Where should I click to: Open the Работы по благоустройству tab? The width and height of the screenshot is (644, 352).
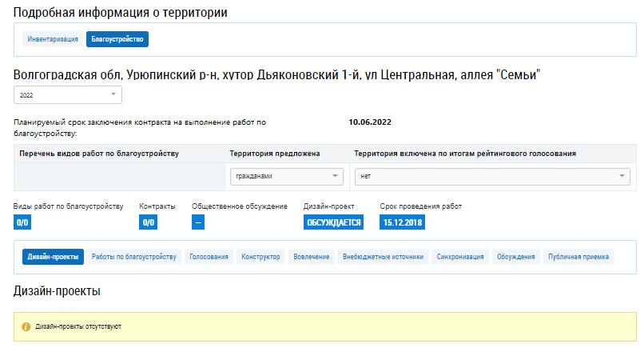133,257
